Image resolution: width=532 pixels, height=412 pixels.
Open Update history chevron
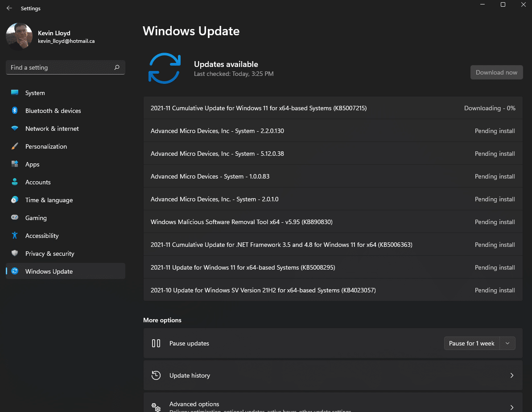pos(511,375)
